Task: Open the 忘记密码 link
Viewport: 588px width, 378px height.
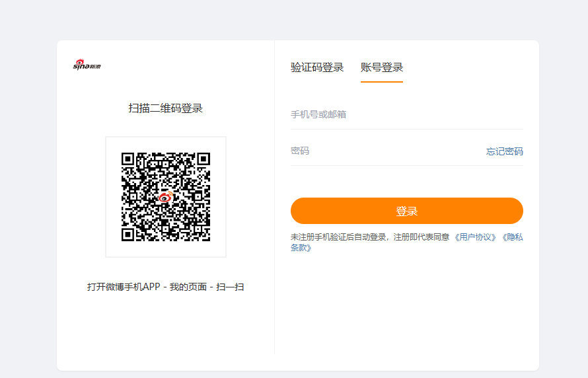Action: click(504, 151)
